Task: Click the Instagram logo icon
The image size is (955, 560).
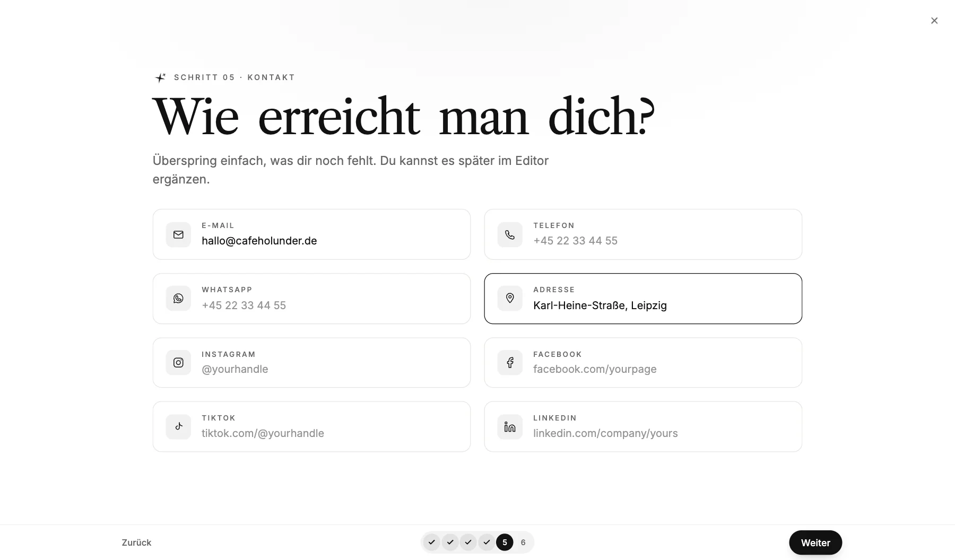Action: coord(178,363)
